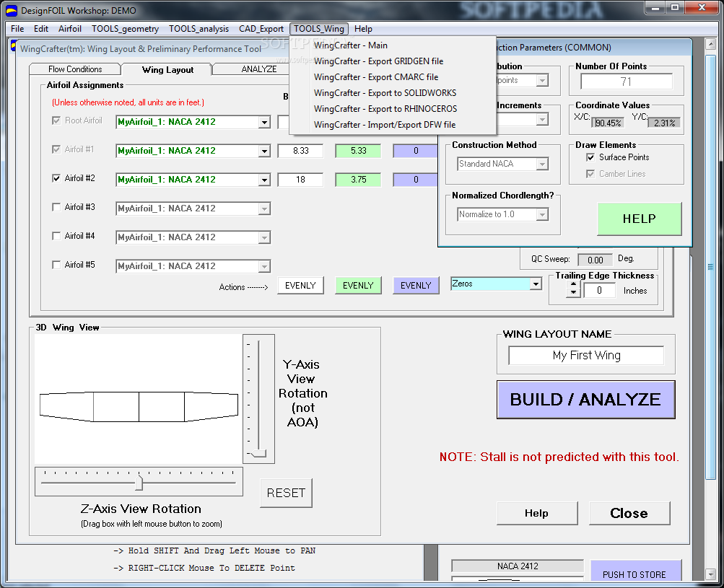Click the Y-Axis View Rotation slider thumb
724x588 pixels.
point(259,454)
